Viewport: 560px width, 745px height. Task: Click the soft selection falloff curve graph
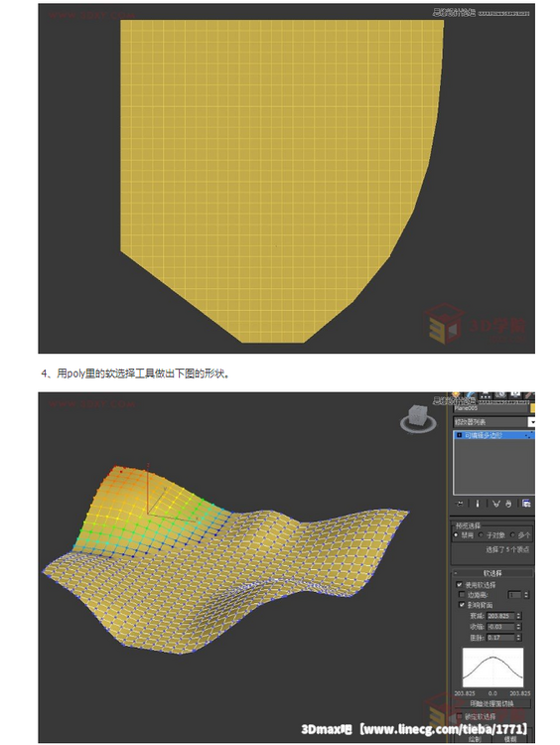492,668
